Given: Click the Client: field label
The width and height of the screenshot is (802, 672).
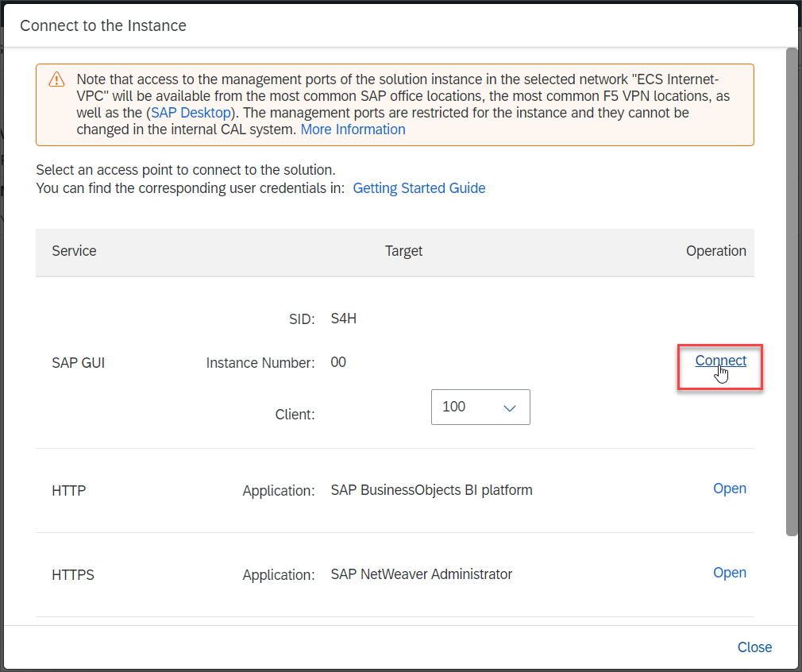Looking at the screenshot, I should click(295, 414).
